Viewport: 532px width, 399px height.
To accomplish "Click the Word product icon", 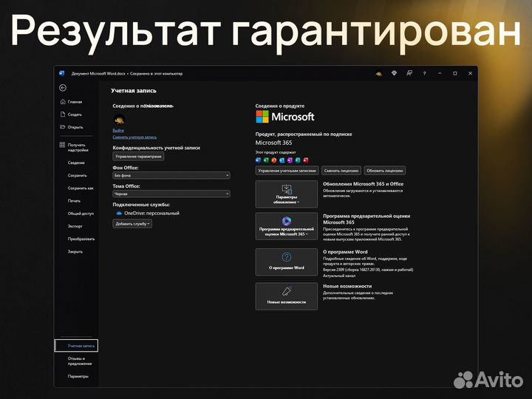I will [258, 160].
